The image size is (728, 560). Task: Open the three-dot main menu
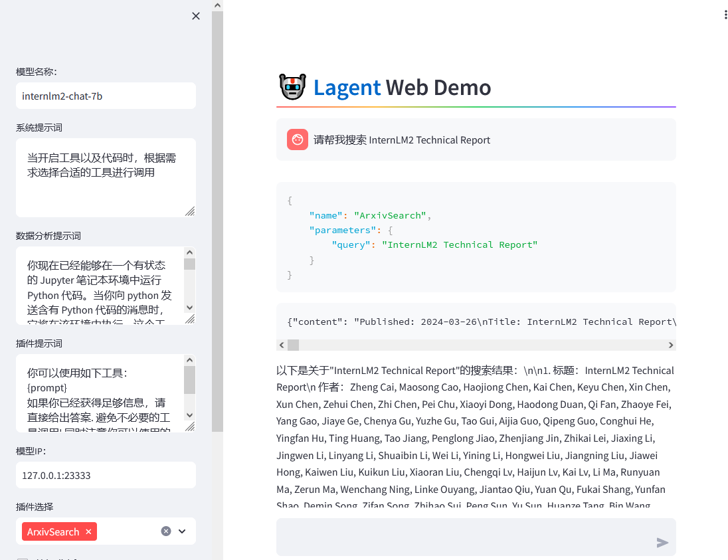tap(725, 15)
